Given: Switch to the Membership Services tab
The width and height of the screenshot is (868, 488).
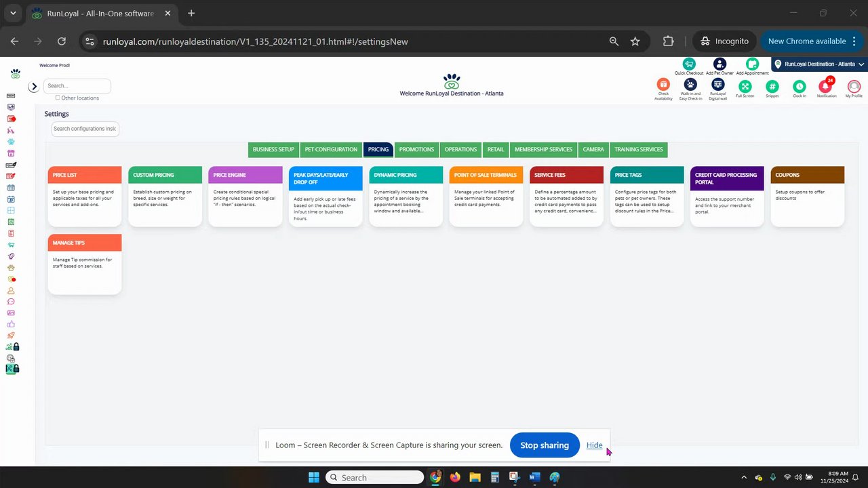Looking at the screenshot, I should [543, 149].
